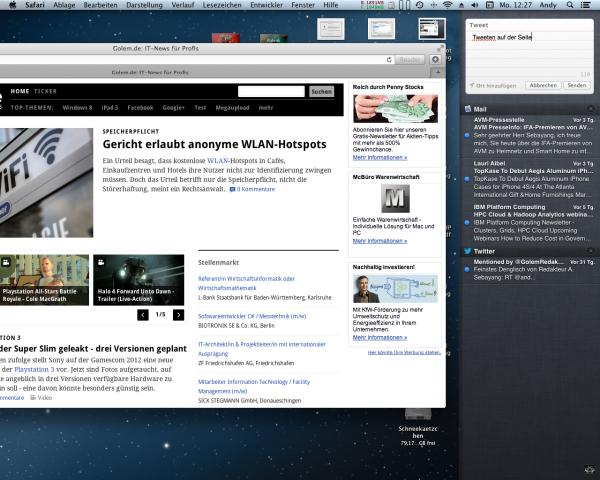The width and height of the screenshot is (600, 480).
Task: Click the downloads button next to Reader
Action: coord(435,59)
